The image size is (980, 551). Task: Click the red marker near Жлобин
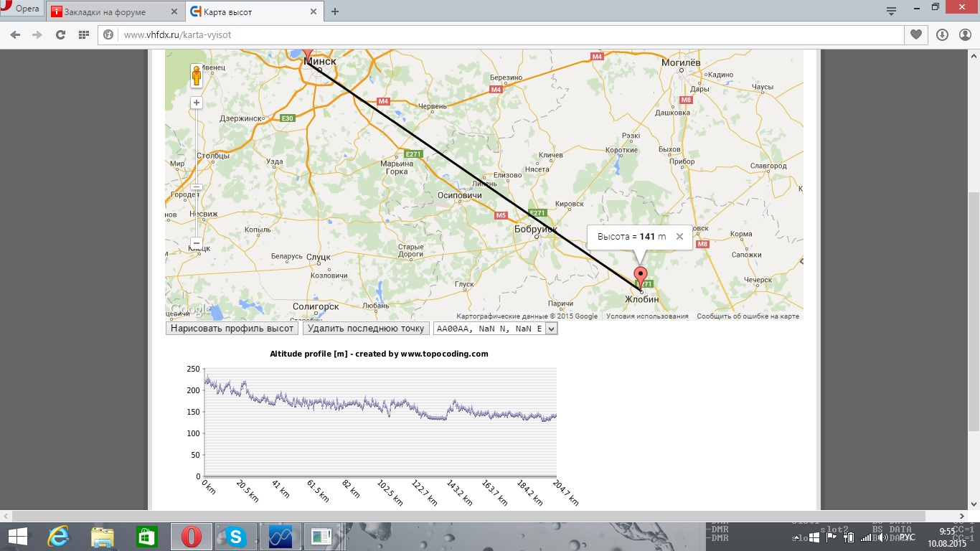pyautogui.click(x=641, y=276)
